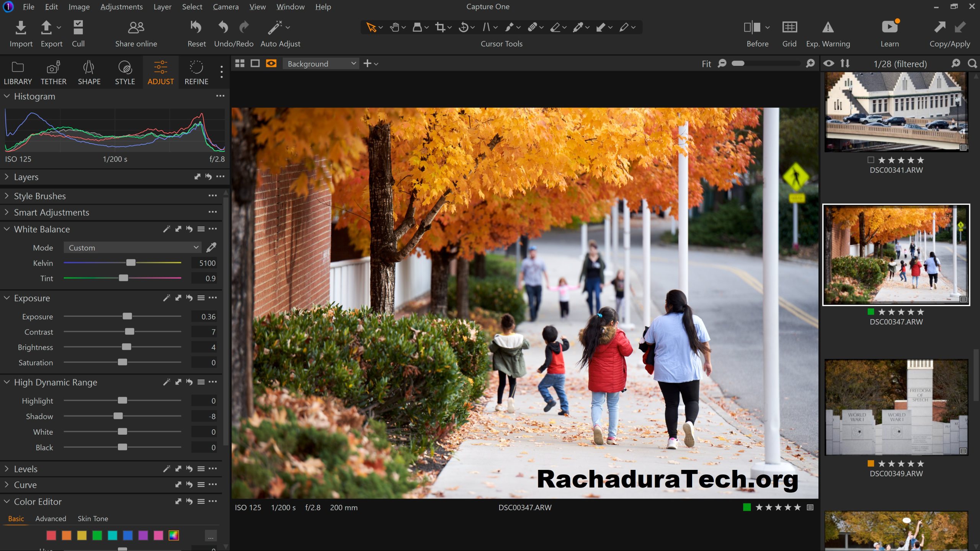980x551 pixels.
Task: Expand the Layers panel section
Action: 6,176
